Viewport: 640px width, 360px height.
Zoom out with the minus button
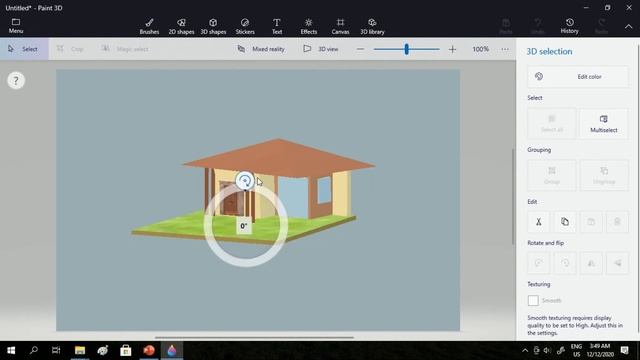click(360, 49)
